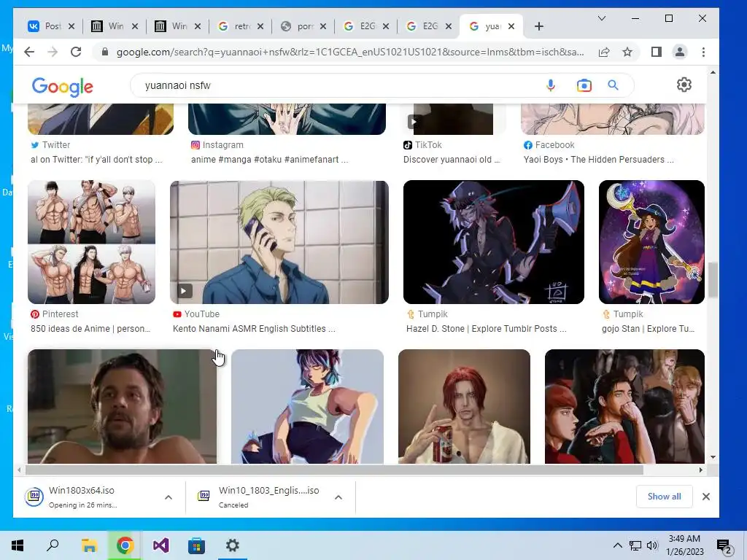Share this page via share icon
This screenshot has width=747, height=560.
pos(604,52)
